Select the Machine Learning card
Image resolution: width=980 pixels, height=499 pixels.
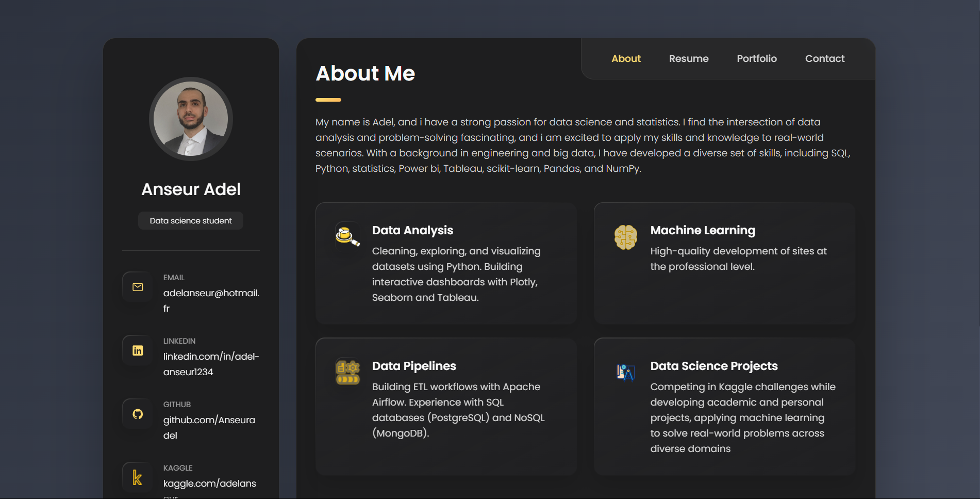point(724,263)
